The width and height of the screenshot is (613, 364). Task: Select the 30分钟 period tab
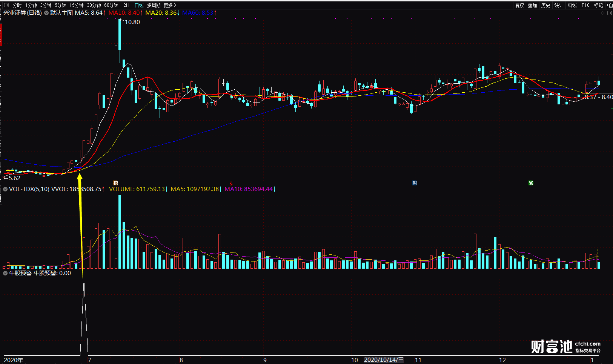pos(94,5)
